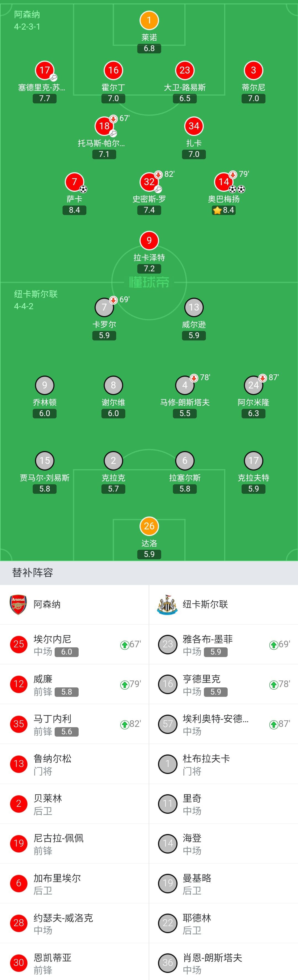This screenshot has width=298, height=980.
Task: Click the Arsenal club crest logo
Action: click(x=18, y=605)
